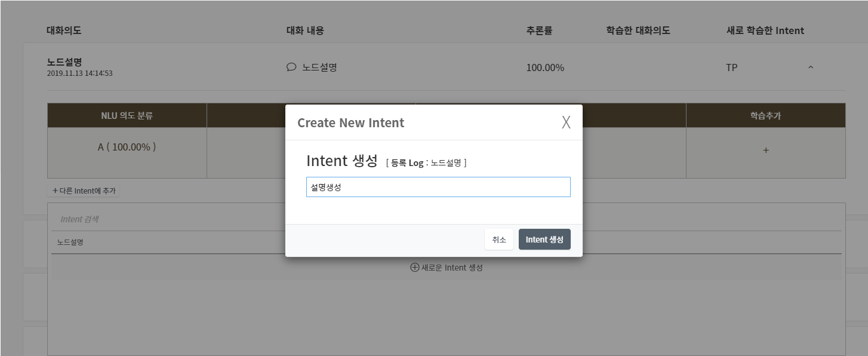Screen dimensions: 868x356
Task: Click the 추론률 column header
Action: click(x=539, y=30)
